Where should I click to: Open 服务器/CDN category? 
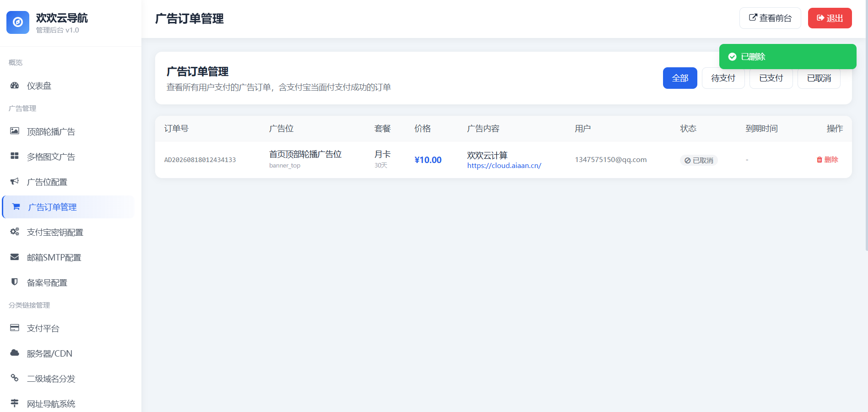(x=69, y=353)
